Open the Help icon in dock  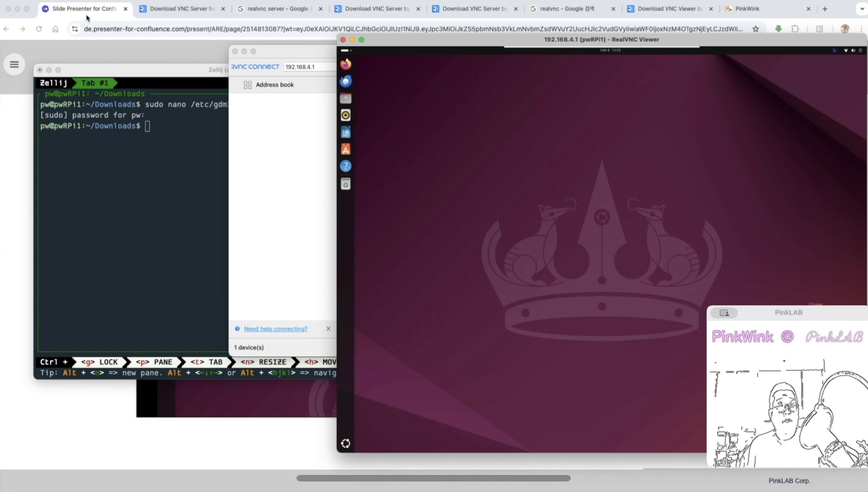(x=345, y=166)
